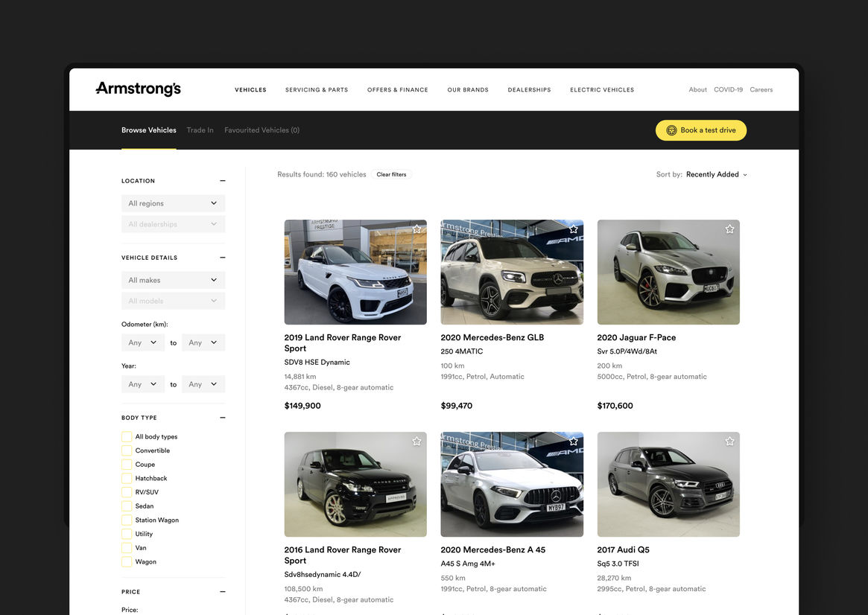Switch to the Trade In tab
This screenshot has height=615, width=868.
click(200, 130)
